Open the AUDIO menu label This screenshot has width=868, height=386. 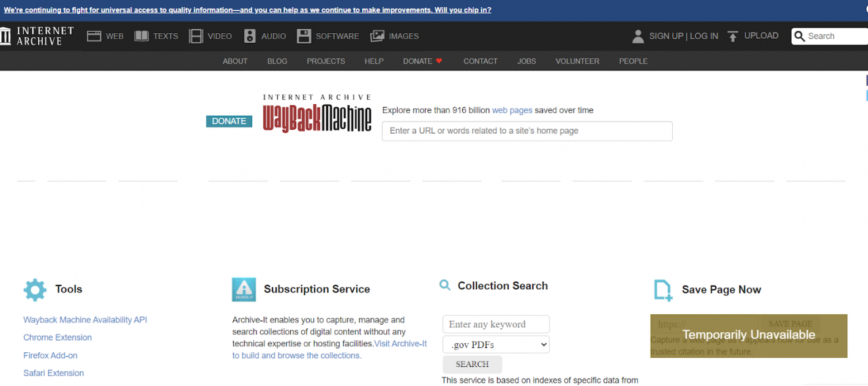point(274,36)
